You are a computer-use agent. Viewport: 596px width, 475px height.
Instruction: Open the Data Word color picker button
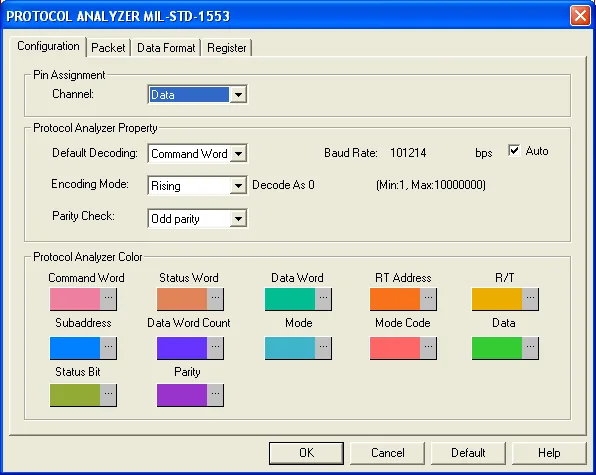[x=323, y=299]
